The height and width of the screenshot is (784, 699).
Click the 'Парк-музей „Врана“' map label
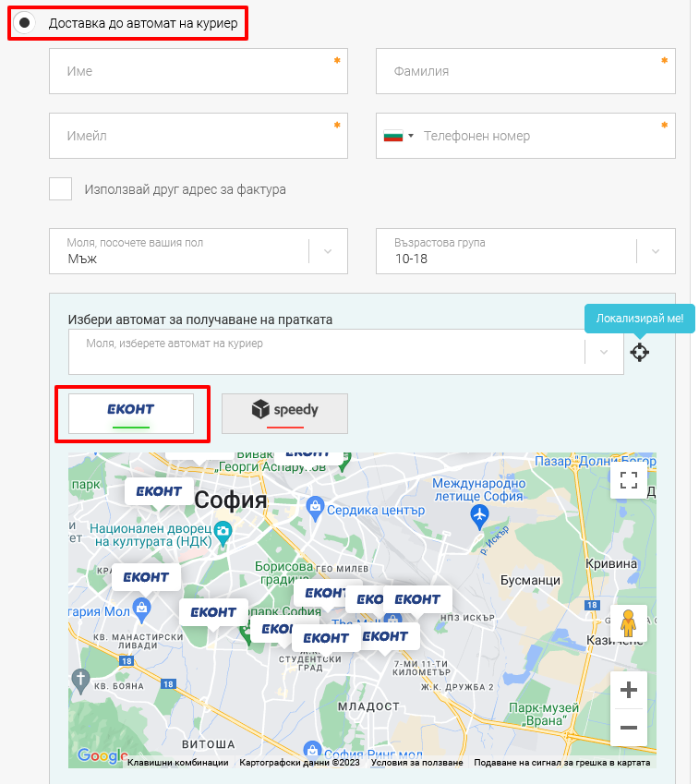pos(544,714)
